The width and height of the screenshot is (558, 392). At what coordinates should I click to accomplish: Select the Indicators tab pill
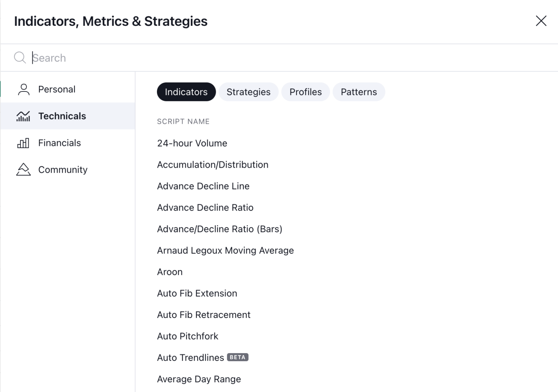click(186, 92)
